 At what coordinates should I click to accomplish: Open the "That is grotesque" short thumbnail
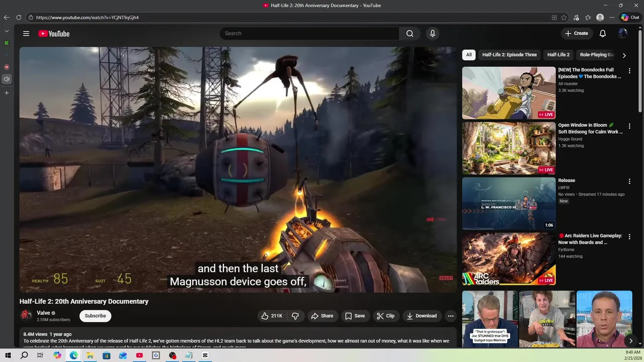[x=490, y=319]
